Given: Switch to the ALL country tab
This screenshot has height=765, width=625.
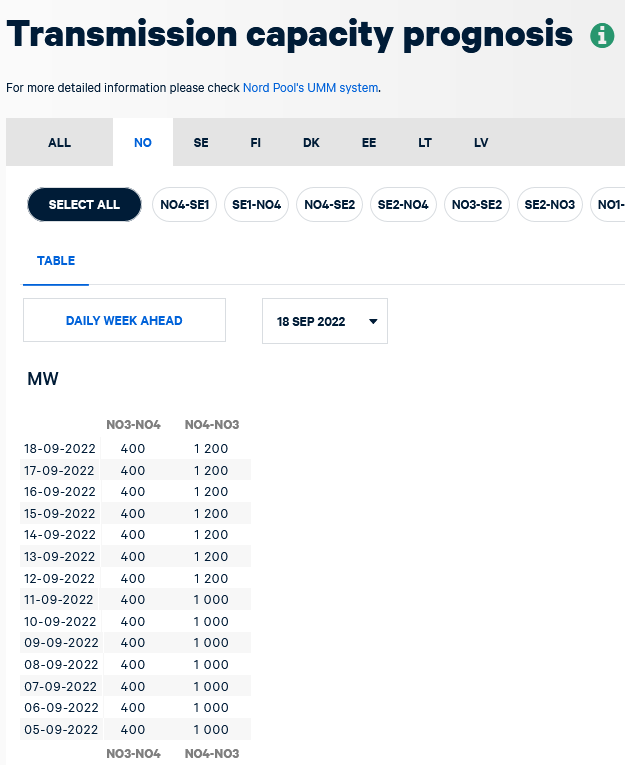Looking at the screenshot, I should [x=60, y=142].
